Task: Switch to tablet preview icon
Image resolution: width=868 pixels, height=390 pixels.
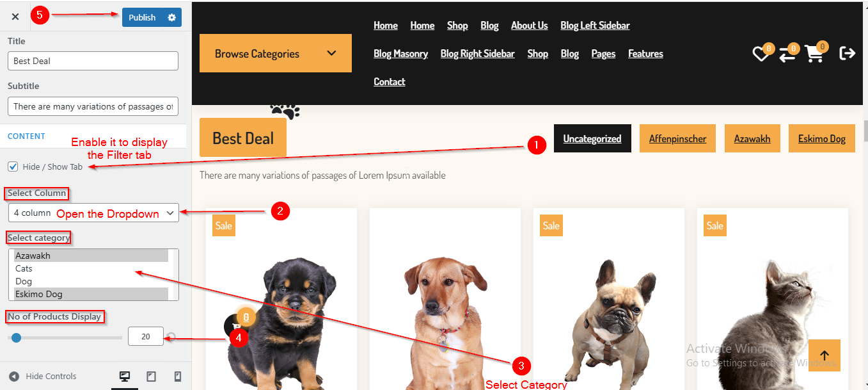Action: (x=152, y=377)
